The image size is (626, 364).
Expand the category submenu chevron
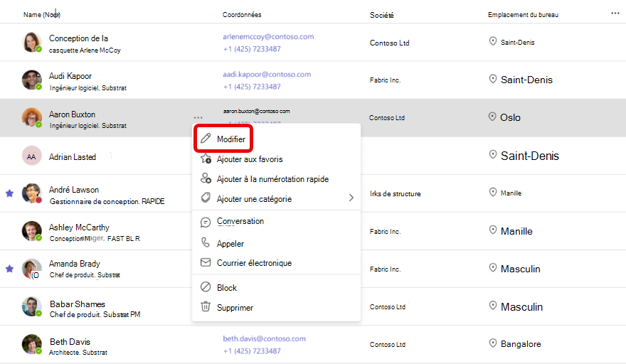click(x=351, y=198)
